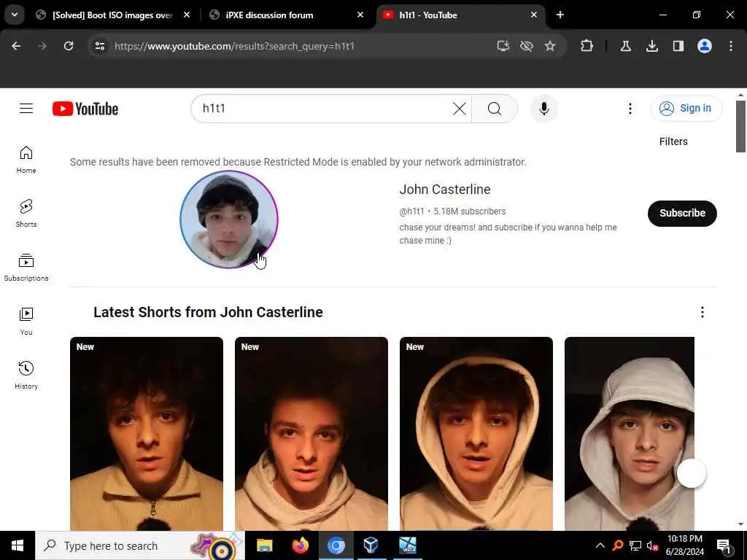Open the Windows Start menu
Image resolution: width=747 pixels, height=560 pixels.
(18, 545)
